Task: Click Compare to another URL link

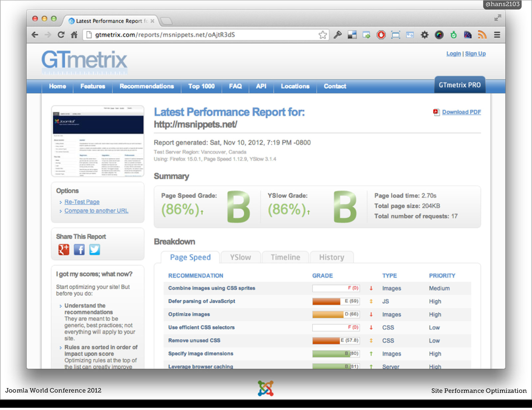Action: [96, 211]
